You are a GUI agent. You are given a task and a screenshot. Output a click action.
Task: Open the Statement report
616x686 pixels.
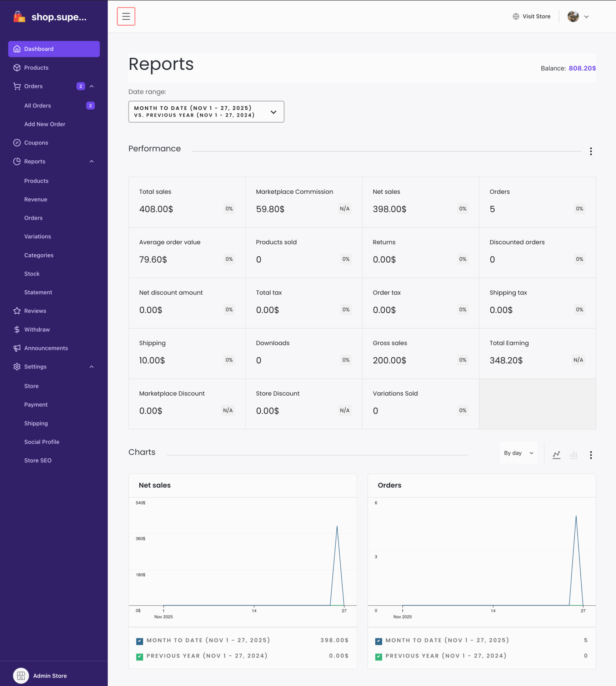point(38,292)
